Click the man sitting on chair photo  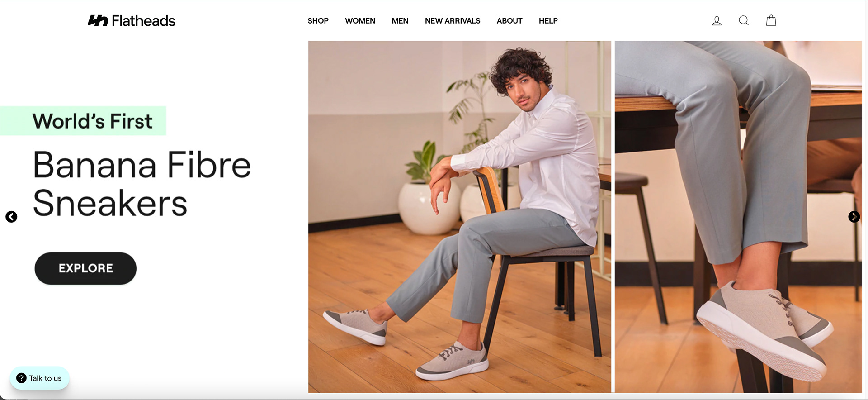(x=459, y=217)
